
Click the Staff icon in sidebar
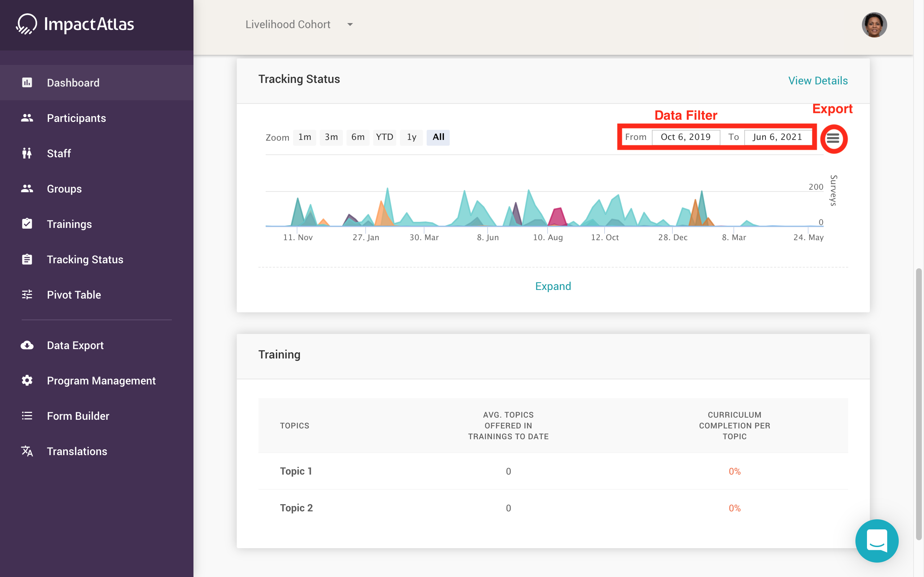[27, 153]
